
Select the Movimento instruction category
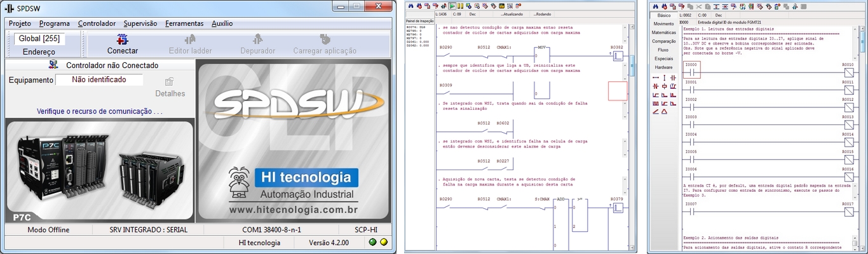(663, 23)
